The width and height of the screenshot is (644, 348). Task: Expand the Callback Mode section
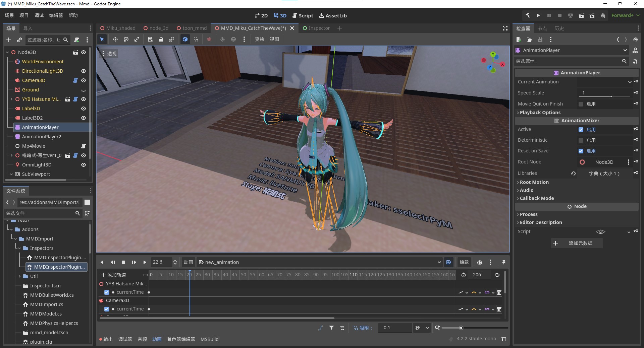(537, 198)
